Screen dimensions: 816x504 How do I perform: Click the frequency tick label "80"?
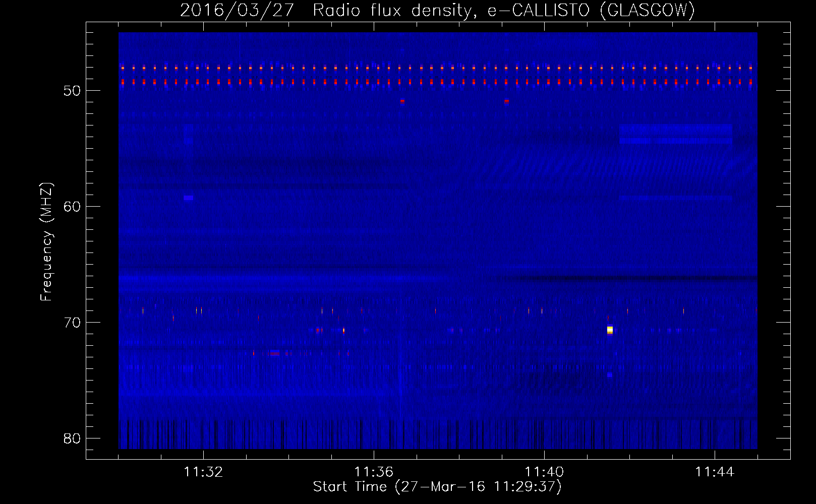[x=72, y=438]
